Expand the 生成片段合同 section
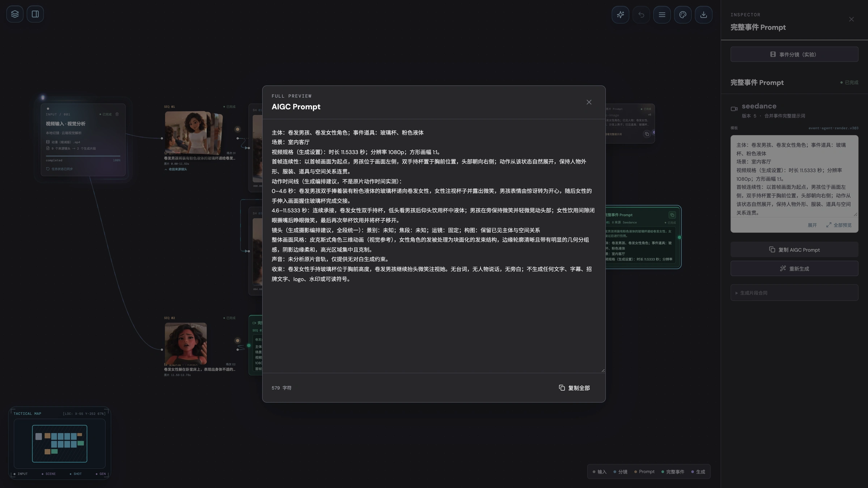868x488 pixels. coord(794,293)
